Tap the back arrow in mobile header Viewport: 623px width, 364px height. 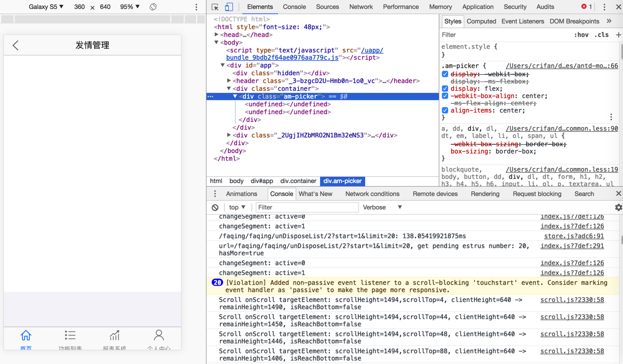[x=16, y=45]
